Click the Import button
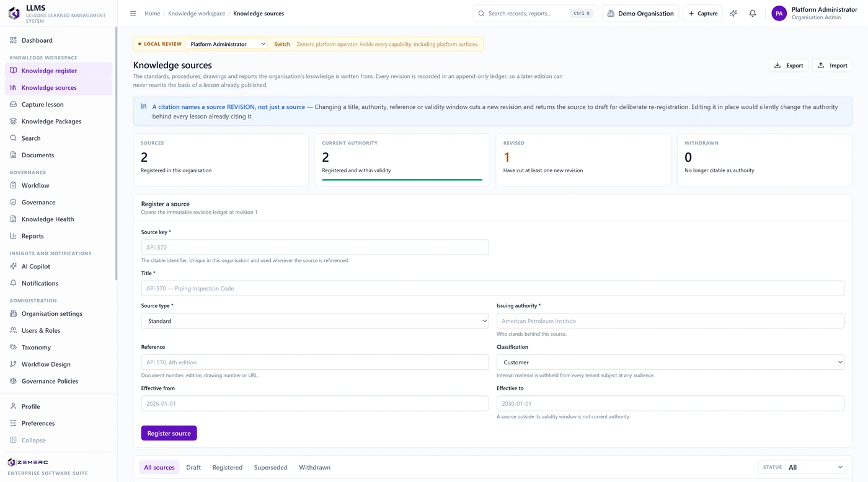Viewport: 868px width, 482px height. 832,65
